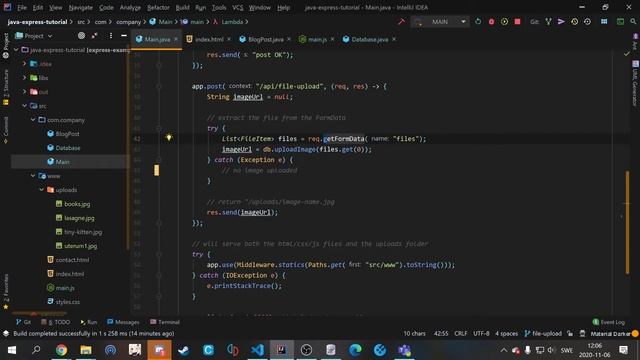Viewport: 640px width, 360px height.
Task: Open the Project view dropdown
Action: pos(34,36)
